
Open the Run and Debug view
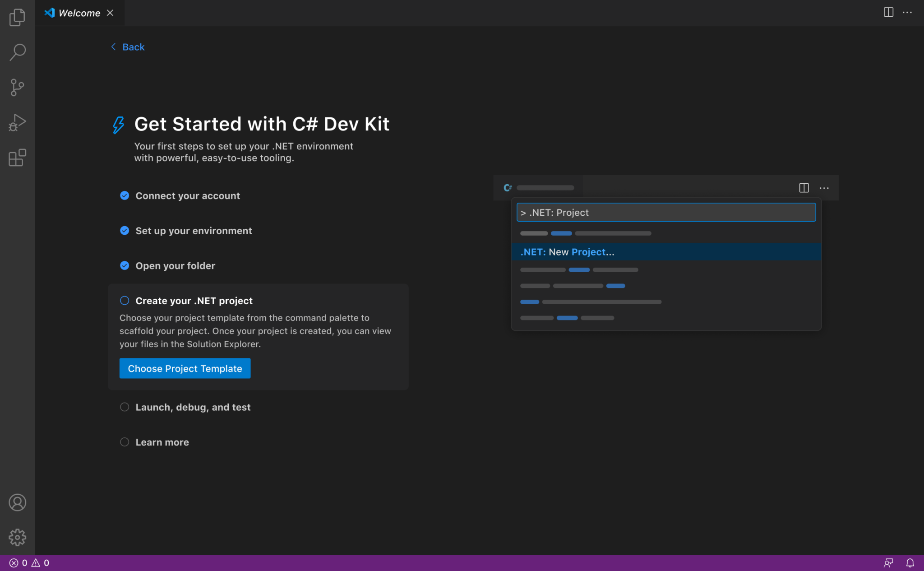pos(17,122)
